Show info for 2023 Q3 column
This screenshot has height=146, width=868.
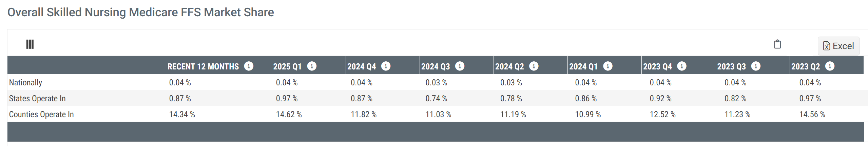click(x=755, y=66)
